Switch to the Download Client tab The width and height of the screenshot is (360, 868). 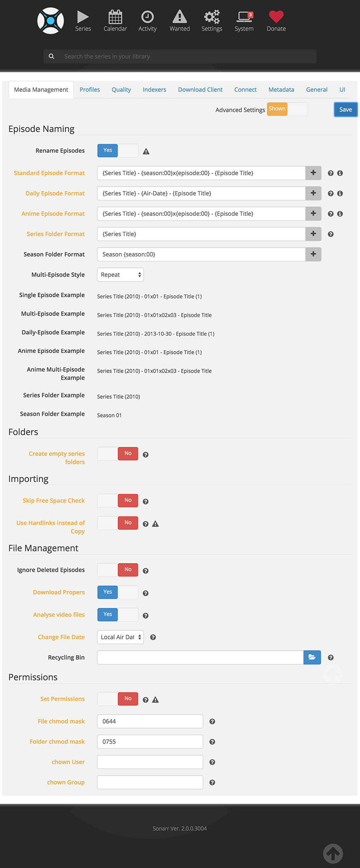point(200,90)
